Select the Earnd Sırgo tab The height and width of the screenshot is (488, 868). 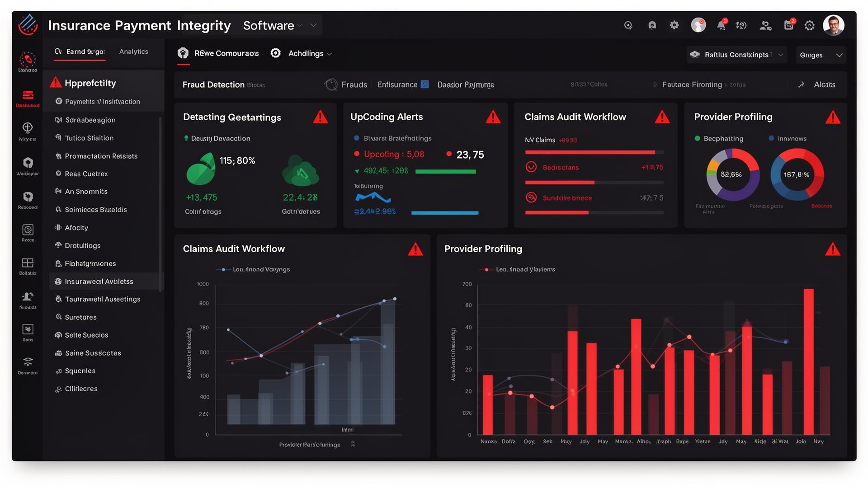tap(80, 52)
